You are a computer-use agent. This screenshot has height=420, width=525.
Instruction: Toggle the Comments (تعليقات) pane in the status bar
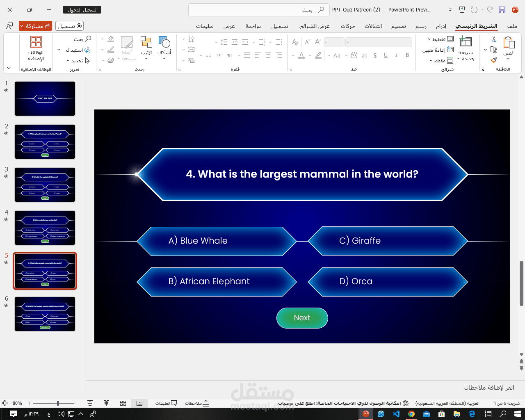point(166,403)
